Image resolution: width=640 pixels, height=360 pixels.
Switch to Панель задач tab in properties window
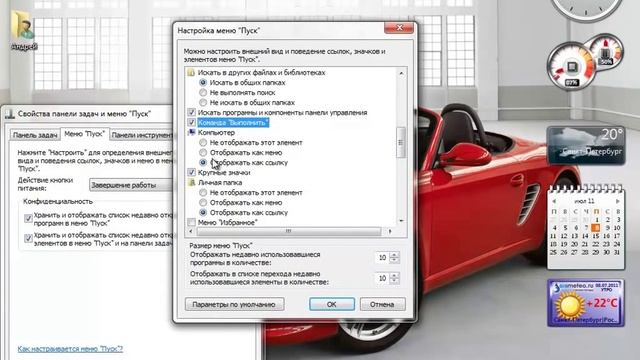[x=35, y=135]
